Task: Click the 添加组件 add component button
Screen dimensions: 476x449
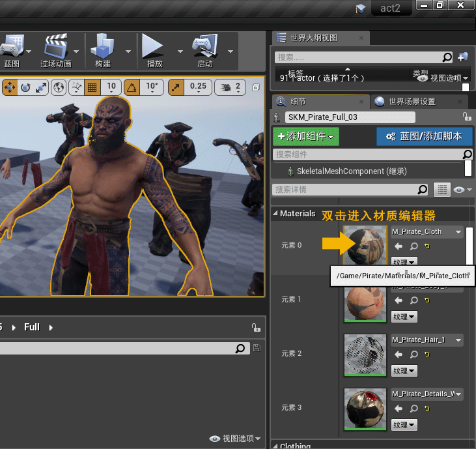Action: point(305,136)
